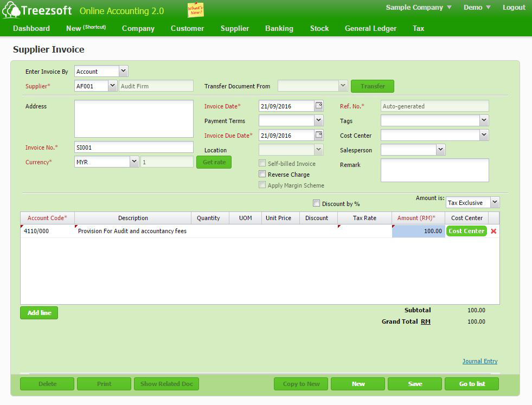The image size is (532, 405).
Task: Click the Treezsoft tree logo
Action: [x=11, y=10]
